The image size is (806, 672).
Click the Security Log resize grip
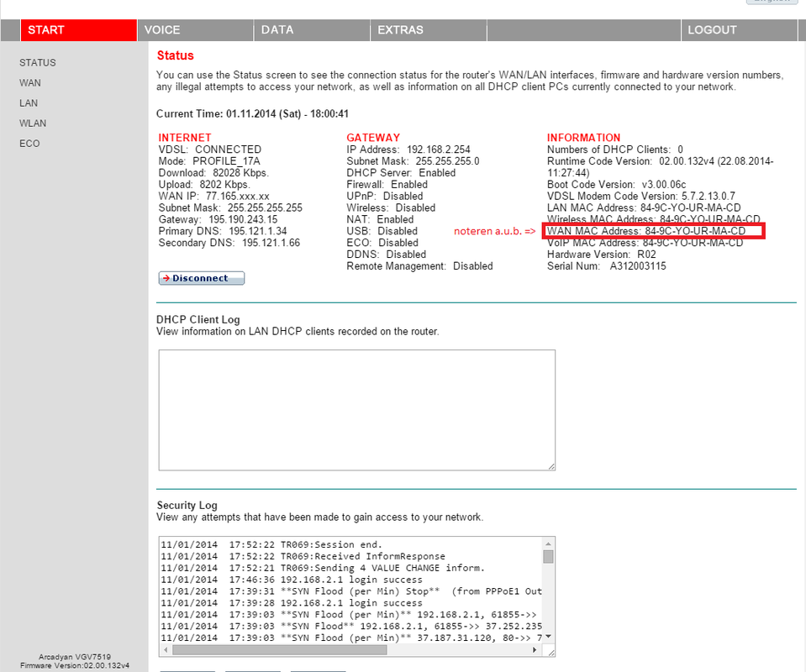(551, 653)
